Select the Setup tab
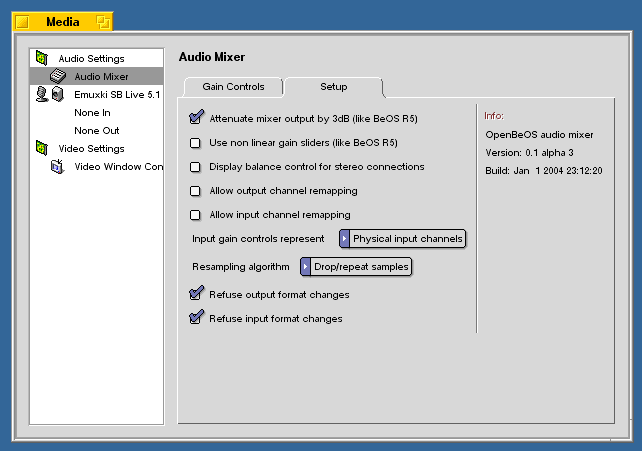642x451 pixels. coord(333,87)
